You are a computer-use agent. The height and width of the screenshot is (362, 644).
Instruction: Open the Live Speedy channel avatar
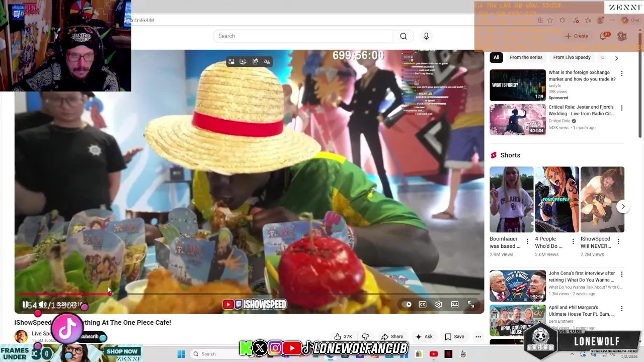point(21,336)
